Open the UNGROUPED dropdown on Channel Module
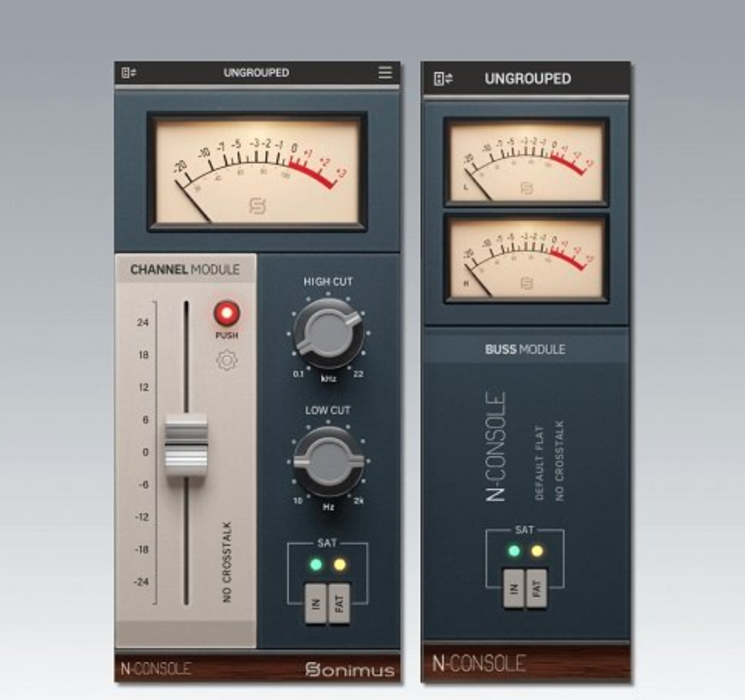Screen dimensions: 745x700 (256, 73)
